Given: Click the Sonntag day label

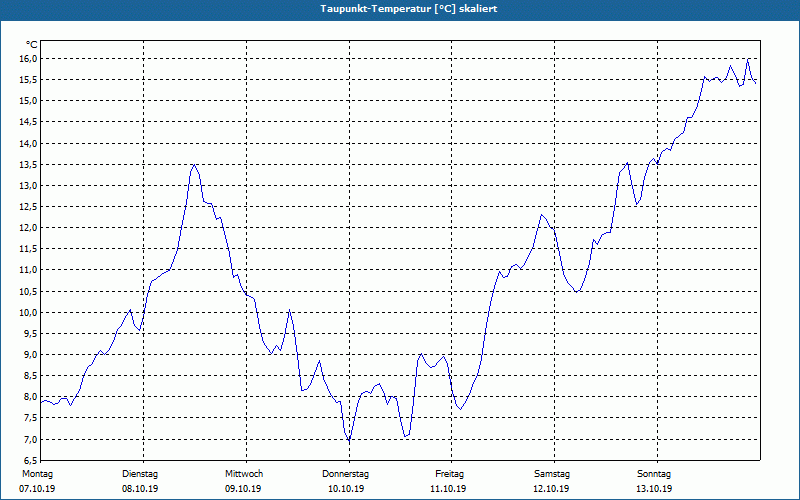Looking at the screenshot, I should [x=654, y=474].
